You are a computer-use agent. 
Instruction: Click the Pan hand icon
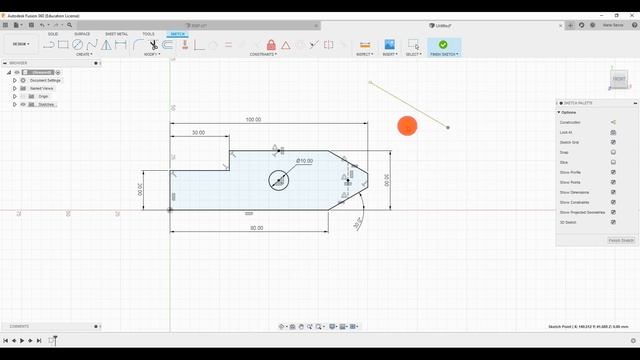[x=301, y=327]
